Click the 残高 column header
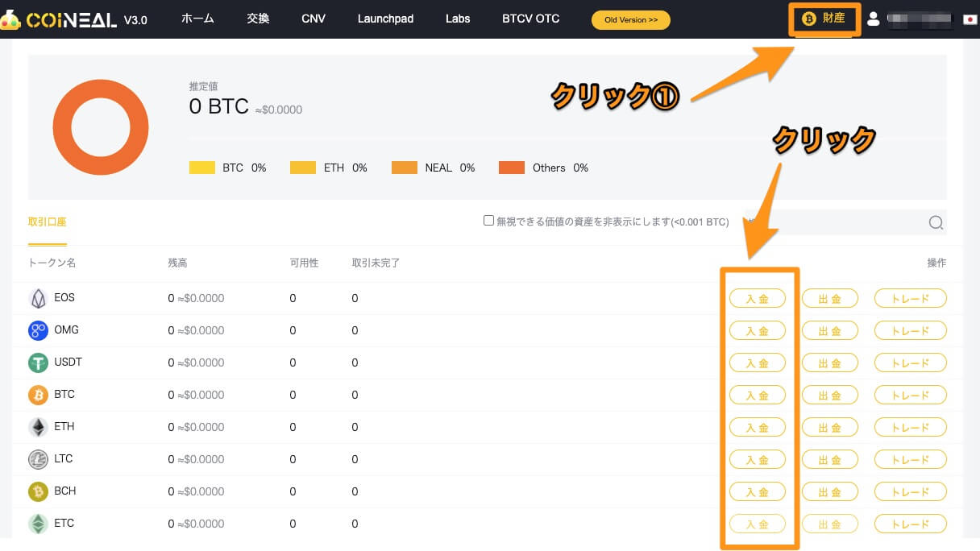This screenshot has width=980, height=551. 177,263
